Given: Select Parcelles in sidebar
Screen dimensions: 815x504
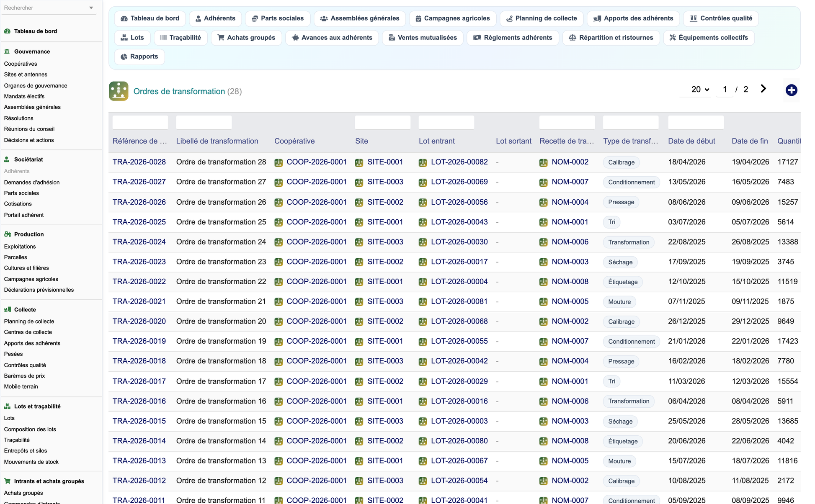Looking at the screenshot, I should [x=15, y=257].
